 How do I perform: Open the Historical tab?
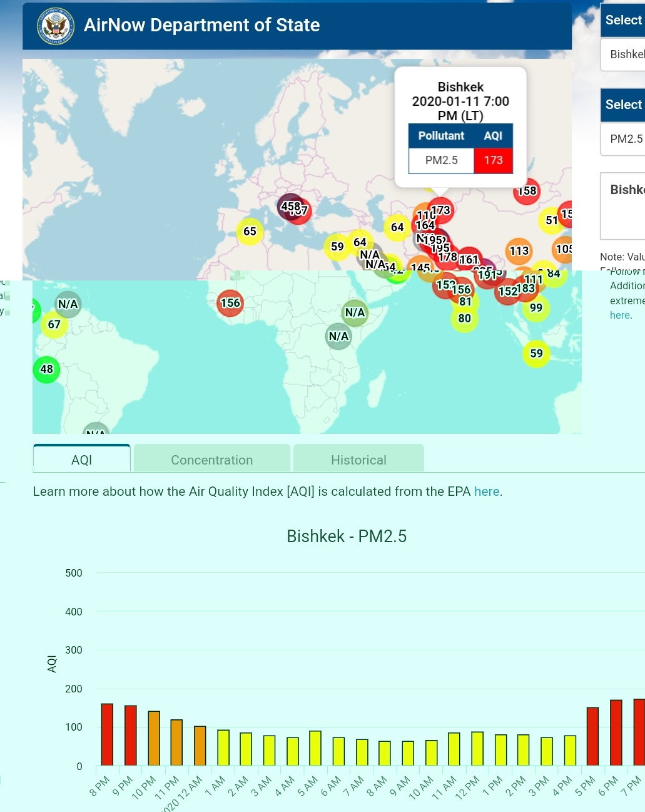coord(358,460)
